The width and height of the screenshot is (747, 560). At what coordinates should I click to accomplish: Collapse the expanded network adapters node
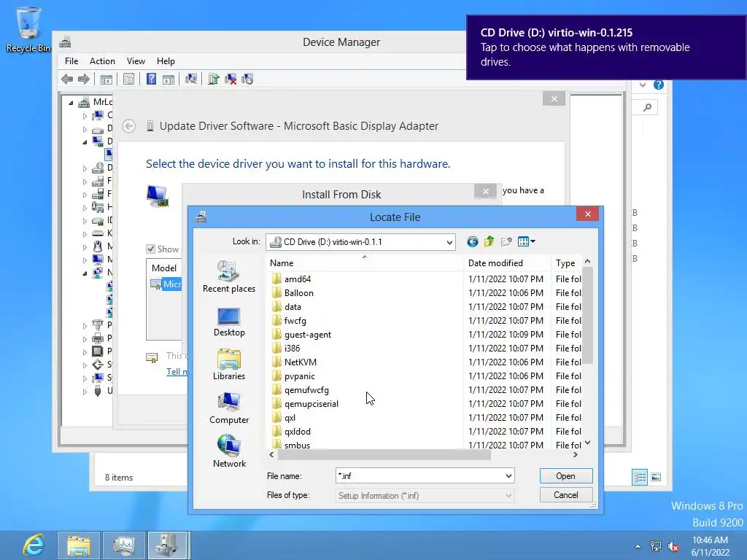[85, 273]
